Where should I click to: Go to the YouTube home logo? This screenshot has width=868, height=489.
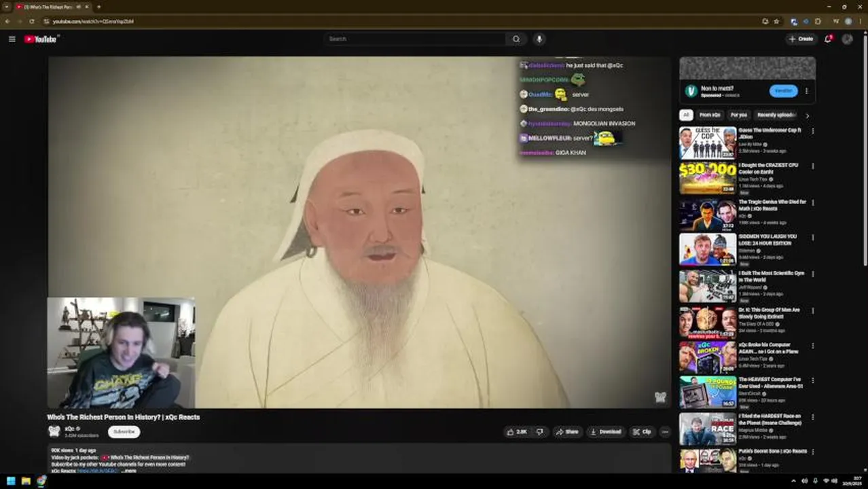[41, 39]
